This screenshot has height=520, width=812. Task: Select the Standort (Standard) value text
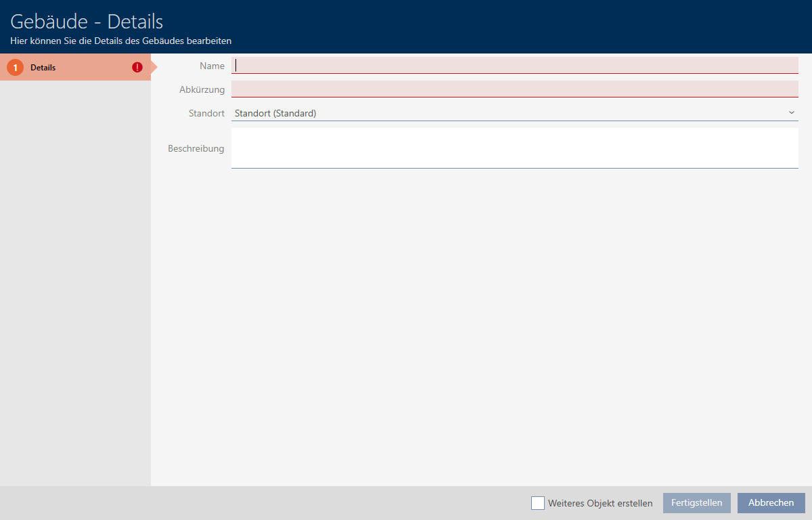tap(275, 113)
